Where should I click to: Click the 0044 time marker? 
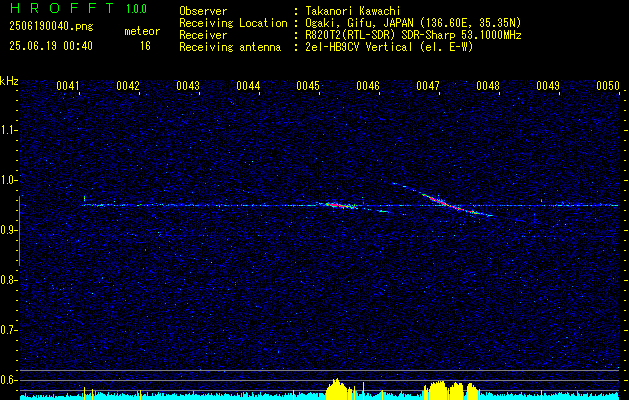tap(248, 86)
